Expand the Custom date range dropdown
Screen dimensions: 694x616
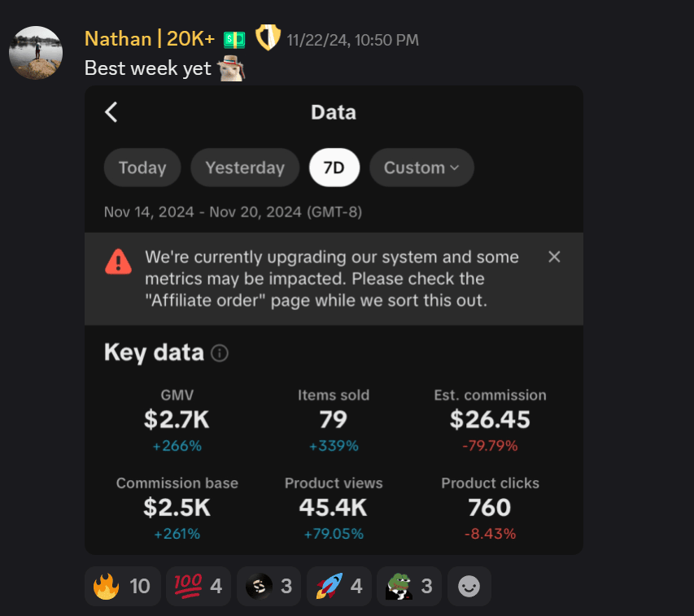pos(421,168)
